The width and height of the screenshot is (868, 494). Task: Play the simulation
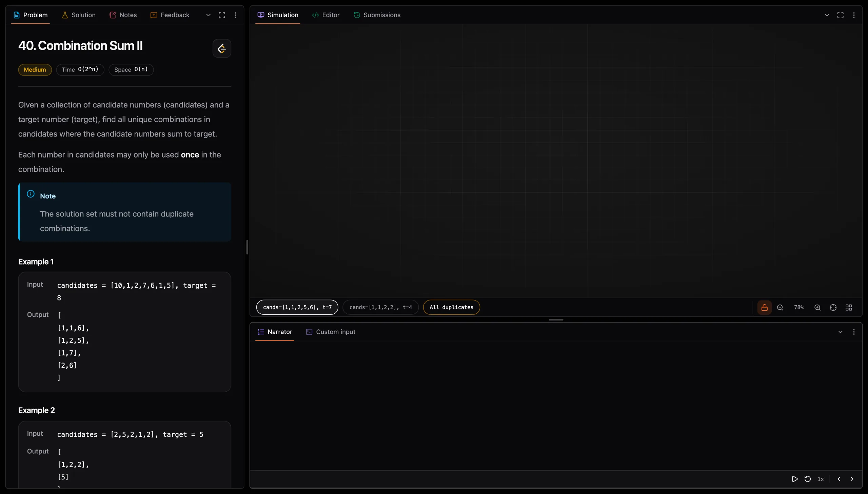[795, 479]
